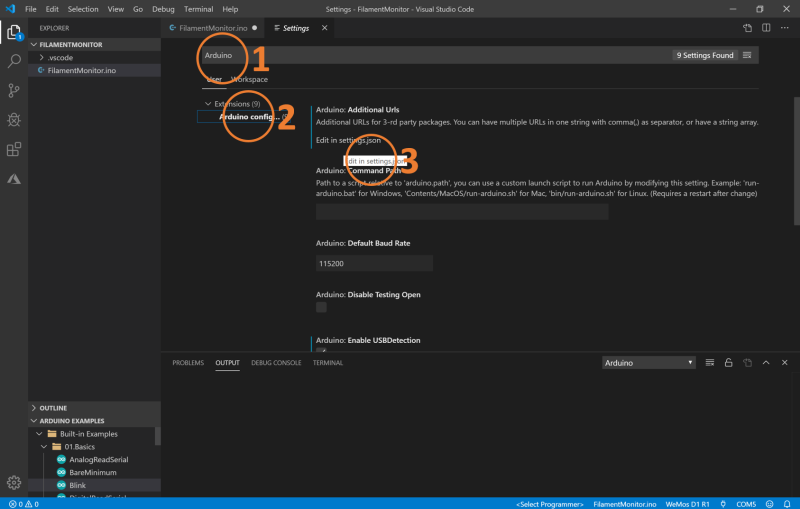Open output channel dropdown showing Arduino

pos(648,363)
